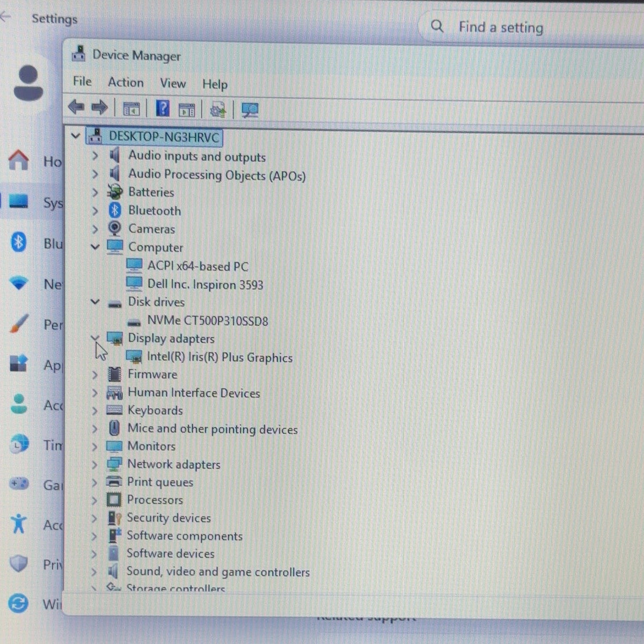Viewport: 644px width, 644px height.
Task: Click the Show/Hide console tree toolbar icon
Action: [x=131, y=109]
